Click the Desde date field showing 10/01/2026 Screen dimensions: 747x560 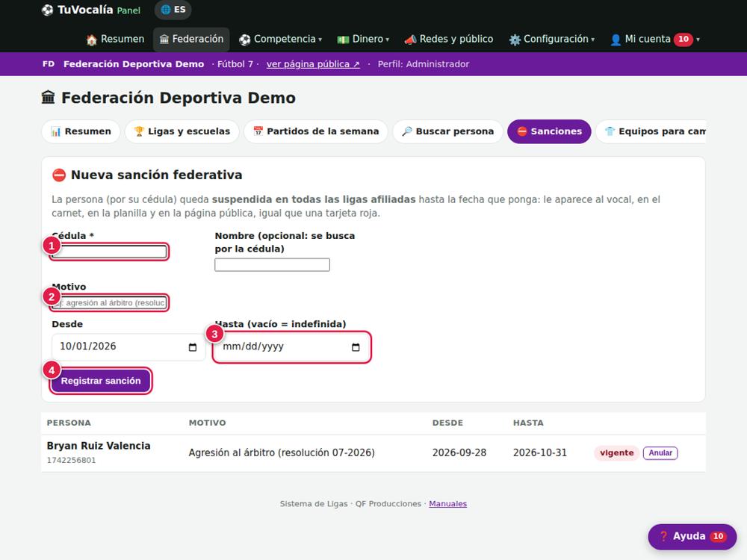coord(128,346)
